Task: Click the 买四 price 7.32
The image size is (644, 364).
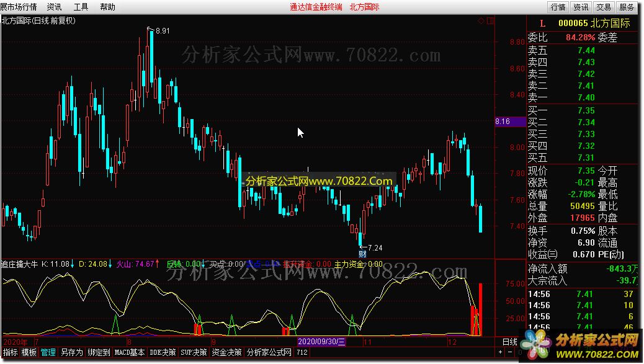Action: click(x=586, y=146)
